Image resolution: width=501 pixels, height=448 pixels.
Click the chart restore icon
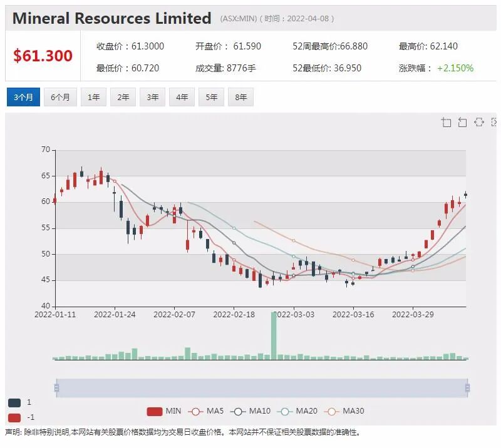point(479,122)
